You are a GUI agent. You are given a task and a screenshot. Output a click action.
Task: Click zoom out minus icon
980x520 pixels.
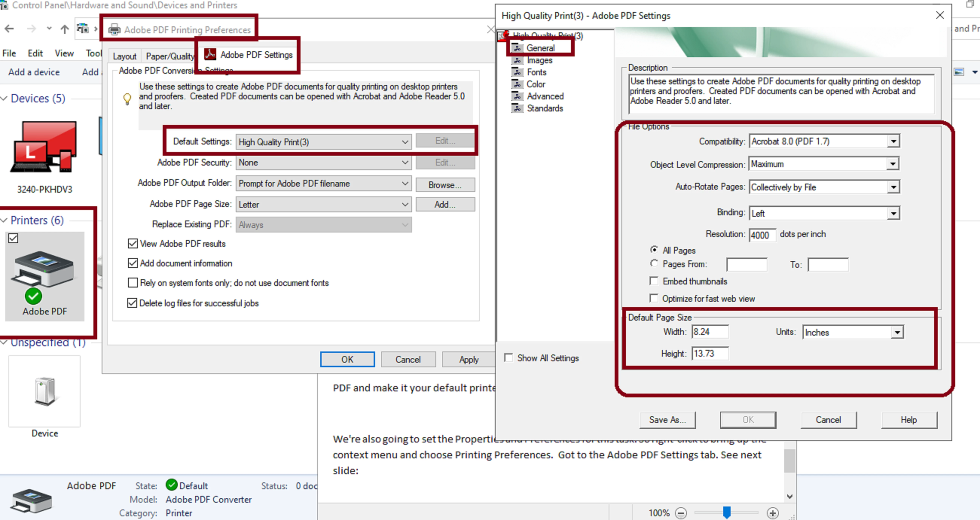pos(681,513)
